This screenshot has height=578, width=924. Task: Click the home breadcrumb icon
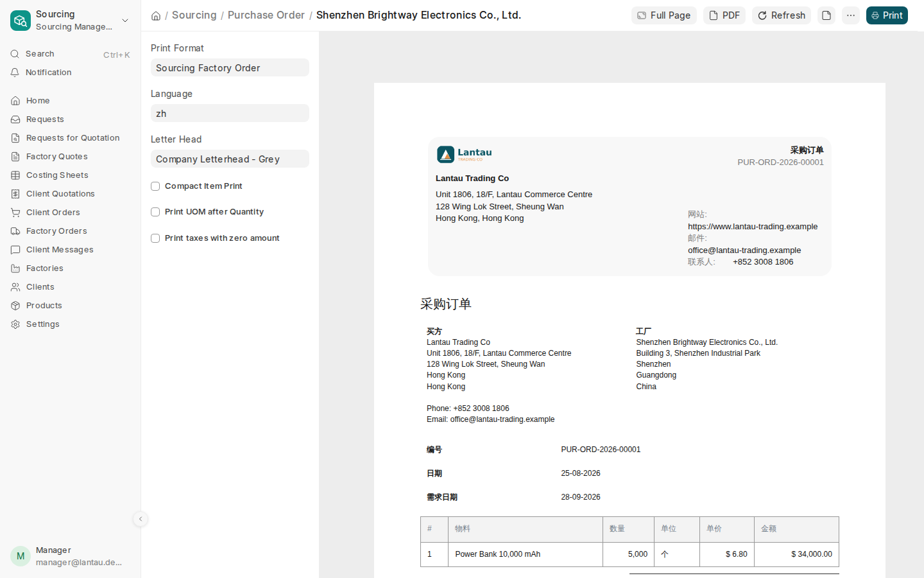(x=156, y=15)
